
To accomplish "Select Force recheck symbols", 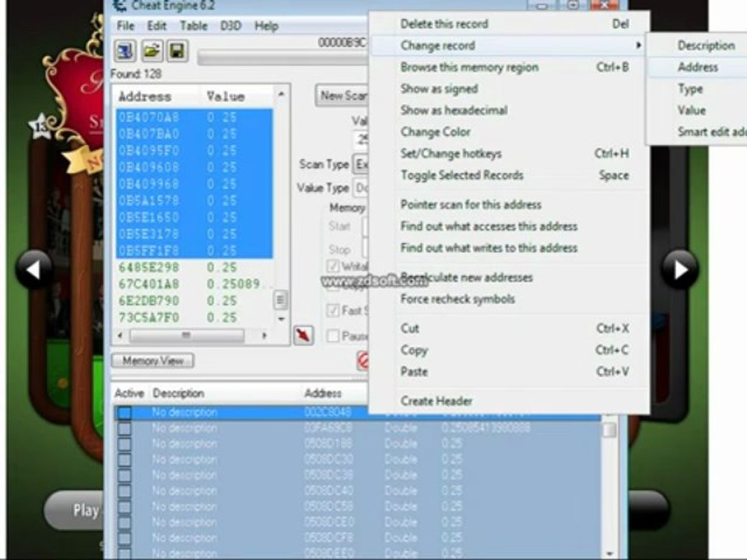I will pos(509,299).
